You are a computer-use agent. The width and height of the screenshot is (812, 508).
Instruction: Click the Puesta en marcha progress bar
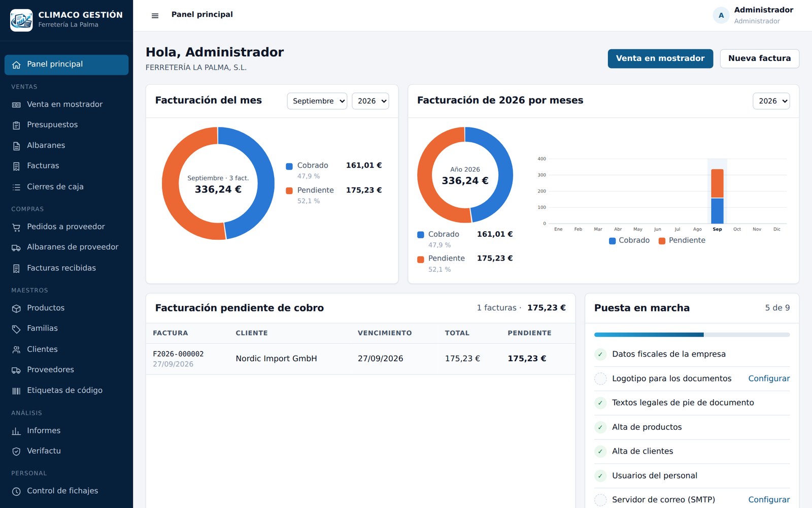coord(692,335)
